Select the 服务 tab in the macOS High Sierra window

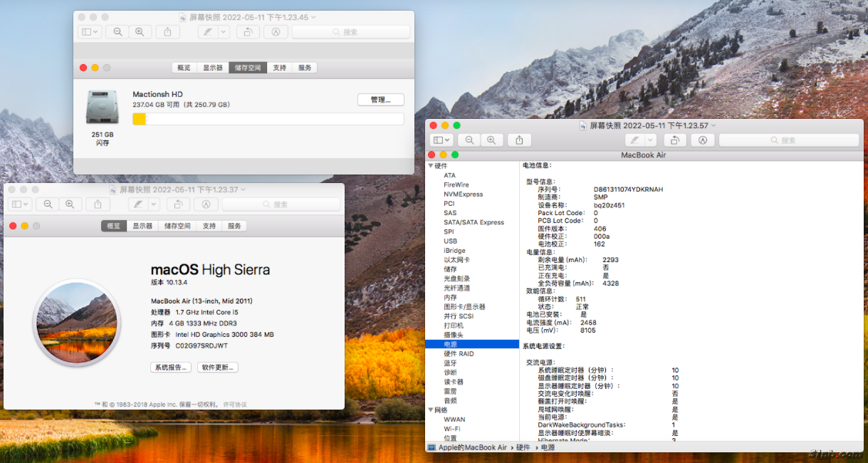coord(234,226)
